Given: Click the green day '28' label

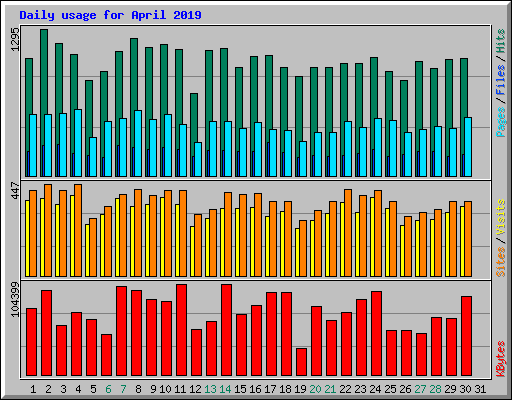Looking at the screenshot, I should point(435,389).
